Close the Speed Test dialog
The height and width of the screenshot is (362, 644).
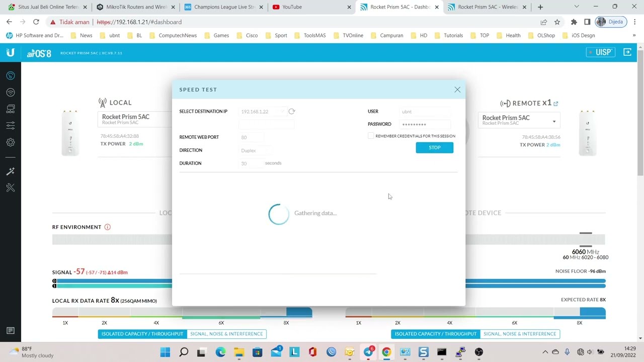[457, 89]
